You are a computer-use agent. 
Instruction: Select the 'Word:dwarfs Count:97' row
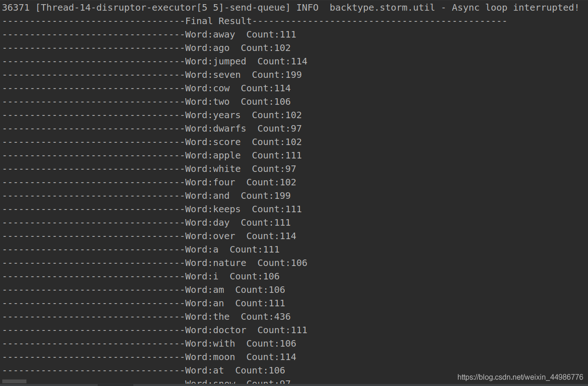[151, 128]
